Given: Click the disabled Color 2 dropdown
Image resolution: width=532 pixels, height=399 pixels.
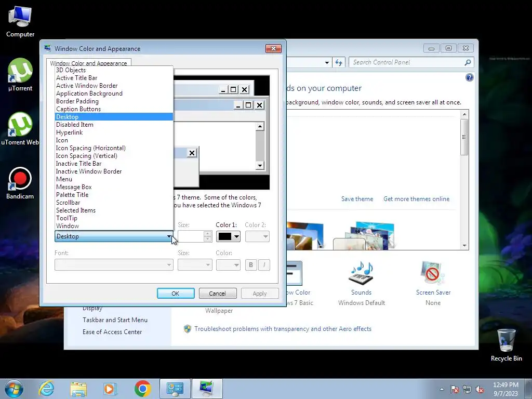Looking at the screenshot, I should click(257, 236).
